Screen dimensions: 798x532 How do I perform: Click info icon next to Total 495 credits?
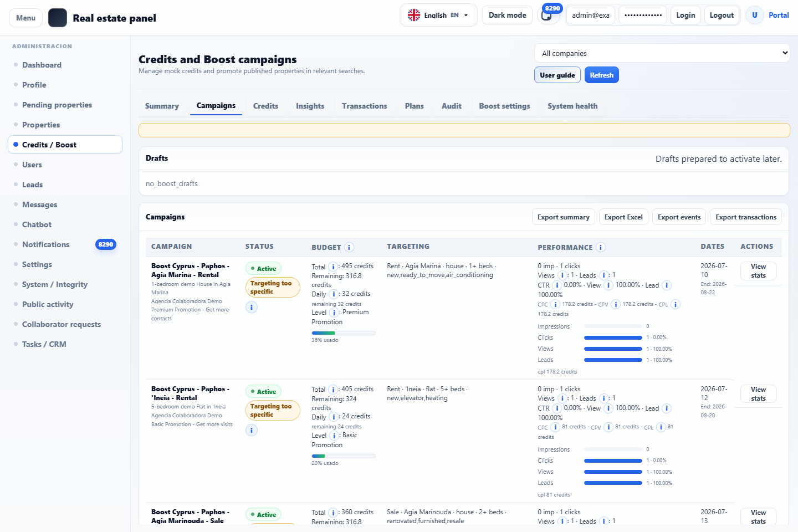coord(333,267)
